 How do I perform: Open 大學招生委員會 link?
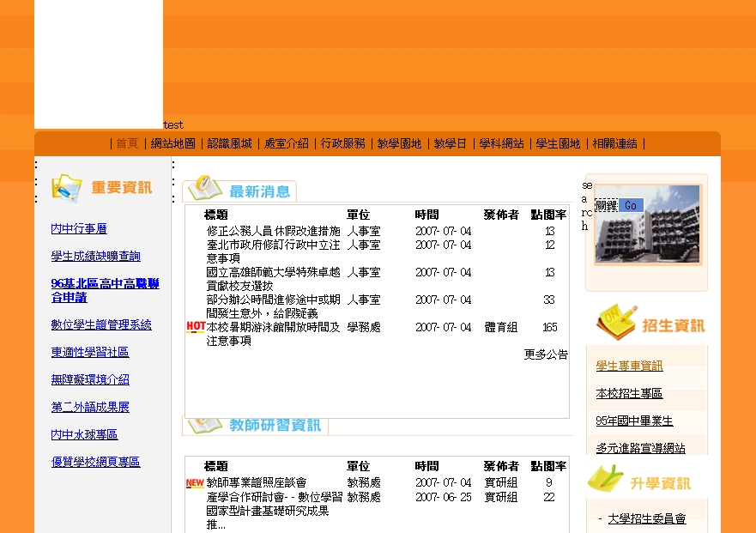[x=646, y=518]
